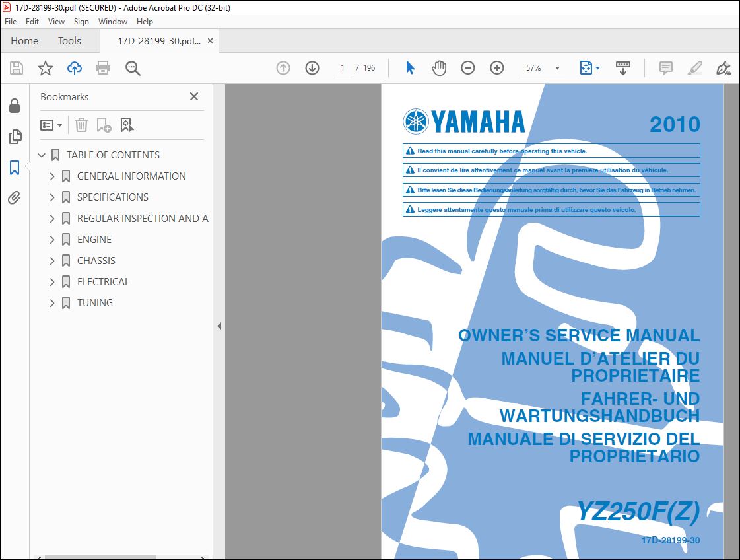Open the Attachments paperclip panel
Image resolution: width=740 pixels, height=560 pixels.
15,198
